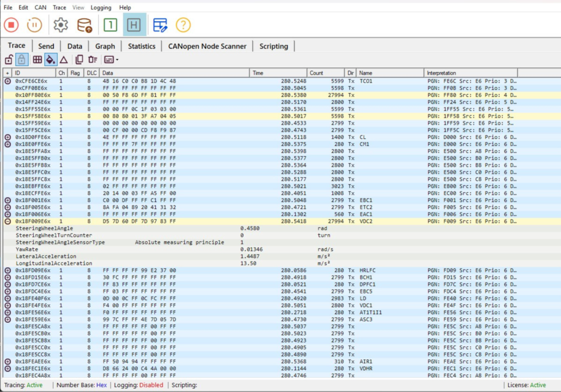Viewport: 561px width, 392px height.
Task: Open settings via the gear icon
Action: click(60, 24)
